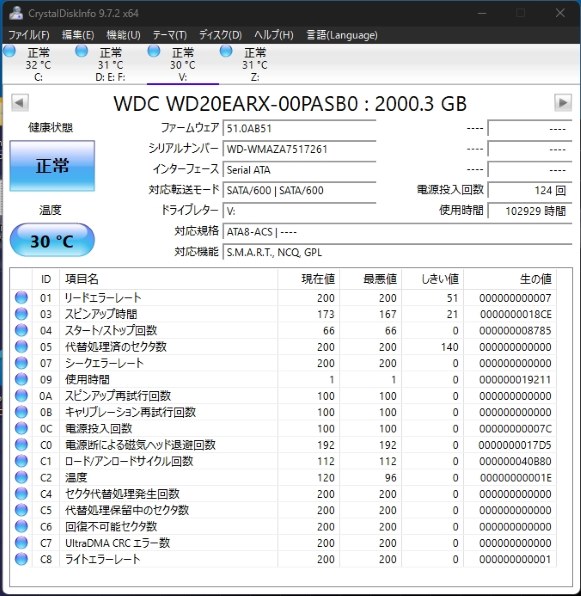
Task: Select the UltraDMA CRC エラー数 attribute name
Action: click(x=117, y=543)
